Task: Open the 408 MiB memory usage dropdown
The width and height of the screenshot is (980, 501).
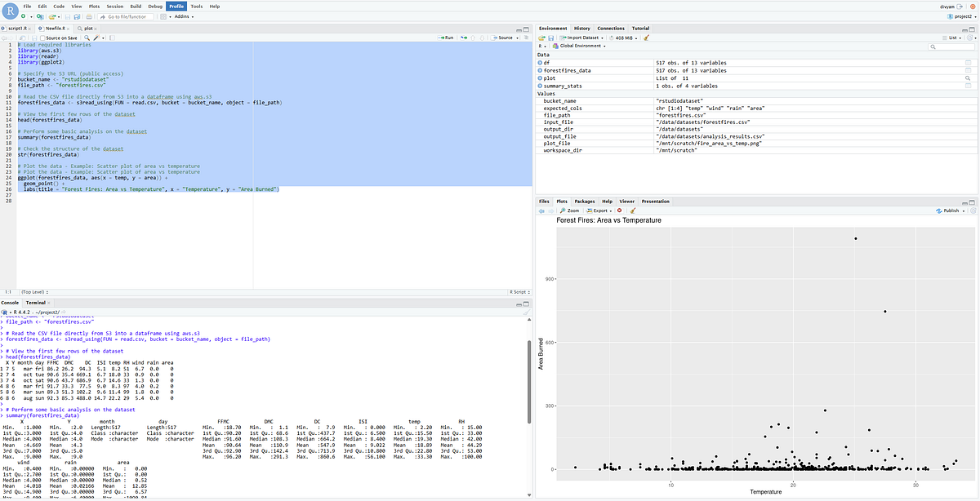Action: coord(625,38)
